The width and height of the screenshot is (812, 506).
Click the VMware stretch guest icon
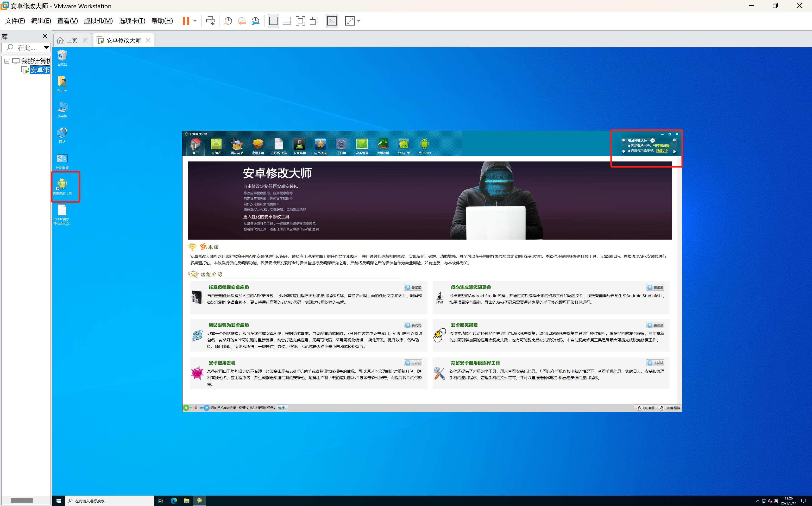click(x=350, y=21)
